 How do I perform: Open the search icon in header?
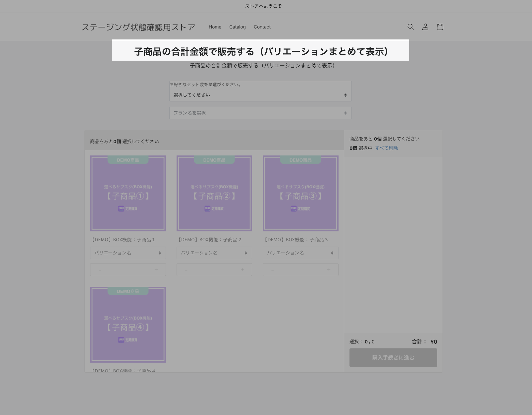410,27
